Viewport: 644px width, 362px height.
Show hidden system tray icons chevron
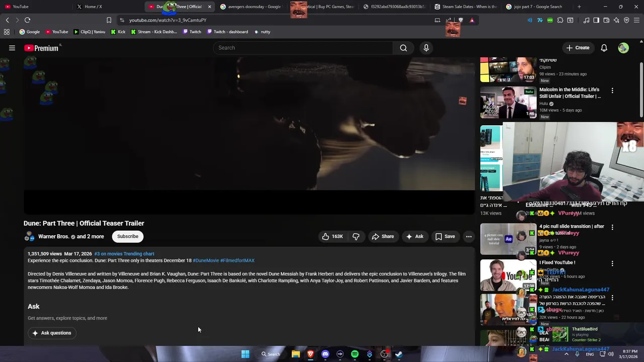[566, 354]
